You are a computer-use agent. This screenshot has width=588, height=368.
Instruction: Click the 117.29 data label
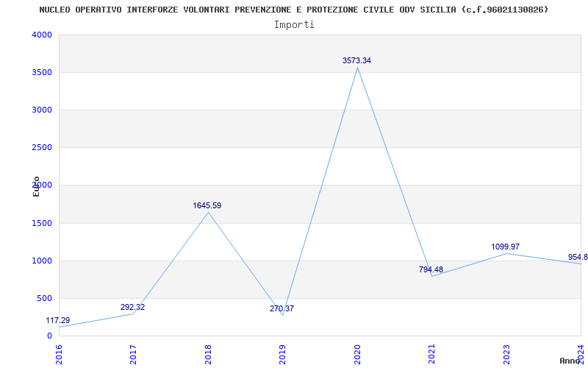click(x=58, y=320)
